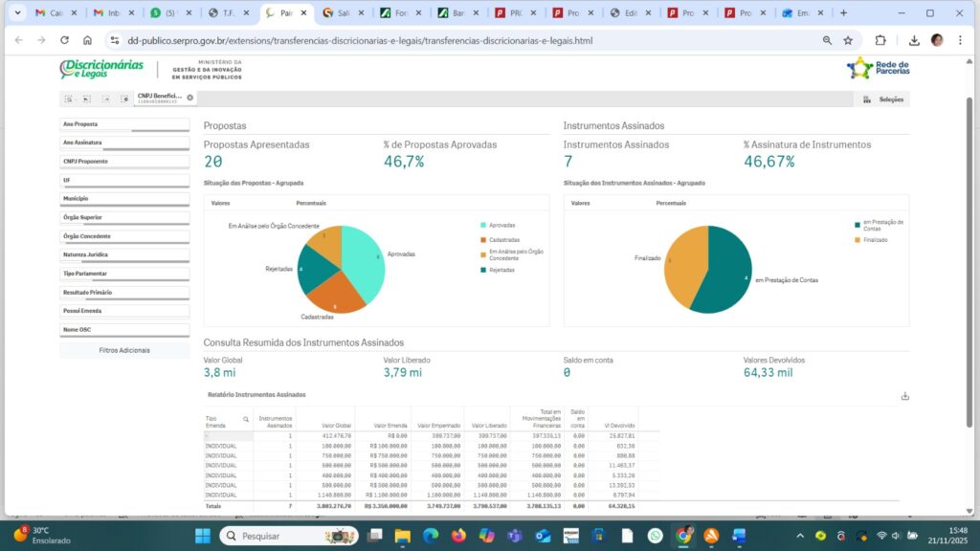Image resolution: width=980 pixels, height=551 pixels.
Task: Click the Aprovadas legend color swatch
Action: click(x=483, y=225)
